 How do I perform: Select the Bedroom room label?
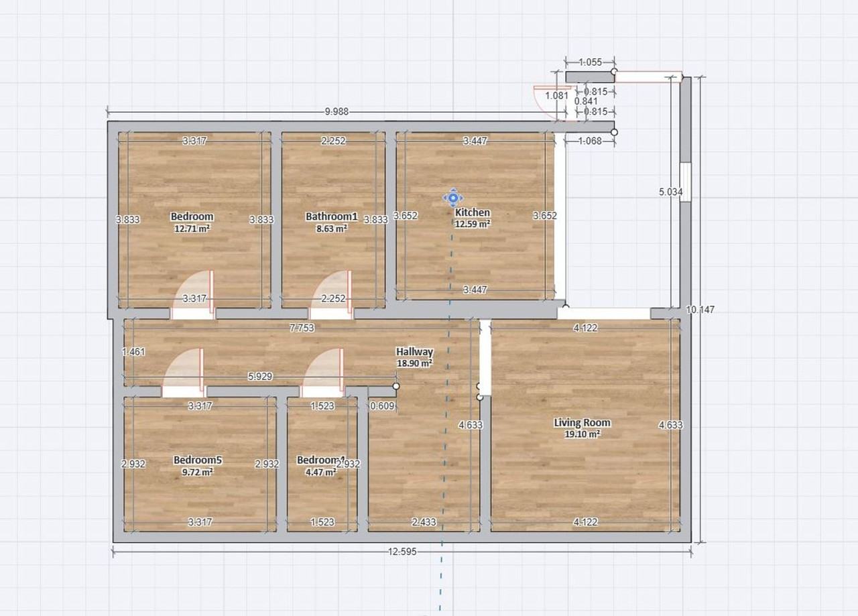click(192, 217)
